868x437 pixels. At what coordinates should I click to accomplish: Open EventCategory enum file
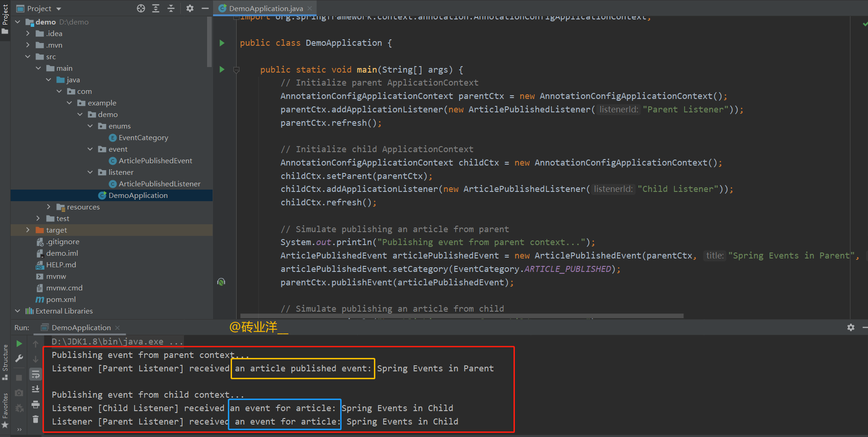pos(143,138)
